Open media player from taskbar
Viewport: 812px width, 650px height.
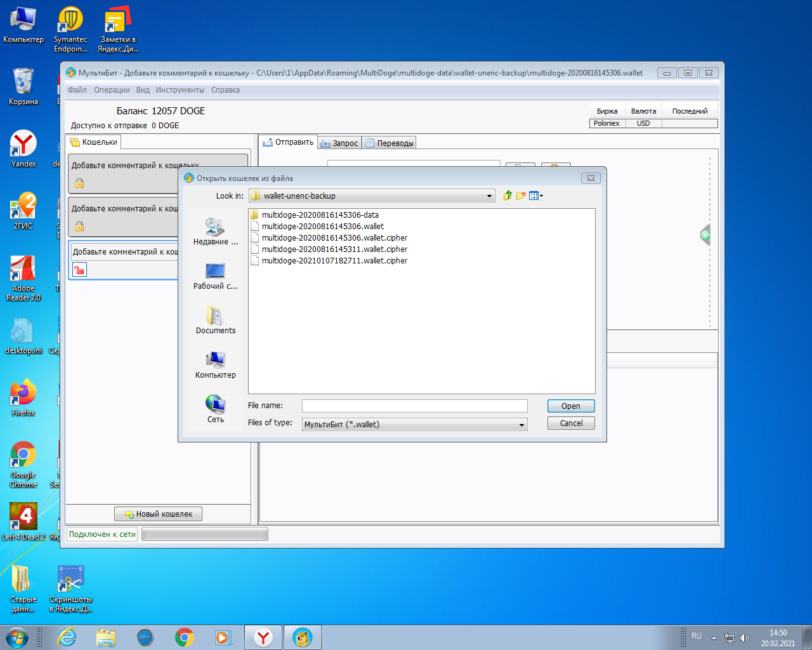point(223,637)
